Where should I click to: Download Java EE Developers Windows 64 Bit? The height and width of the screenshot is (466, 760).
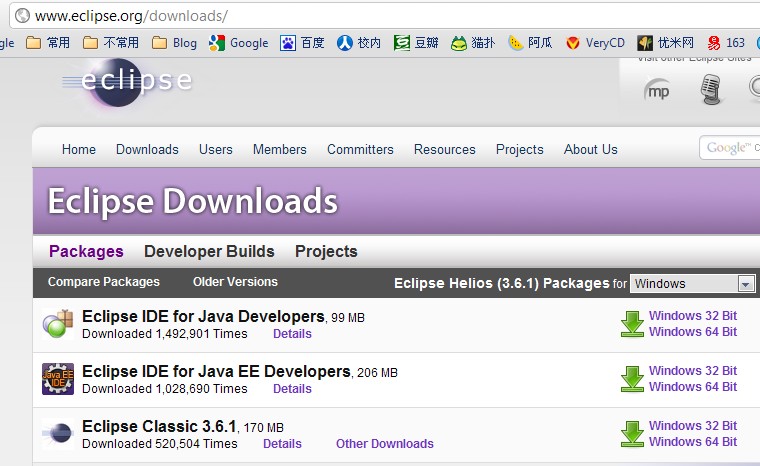point(693,386)
